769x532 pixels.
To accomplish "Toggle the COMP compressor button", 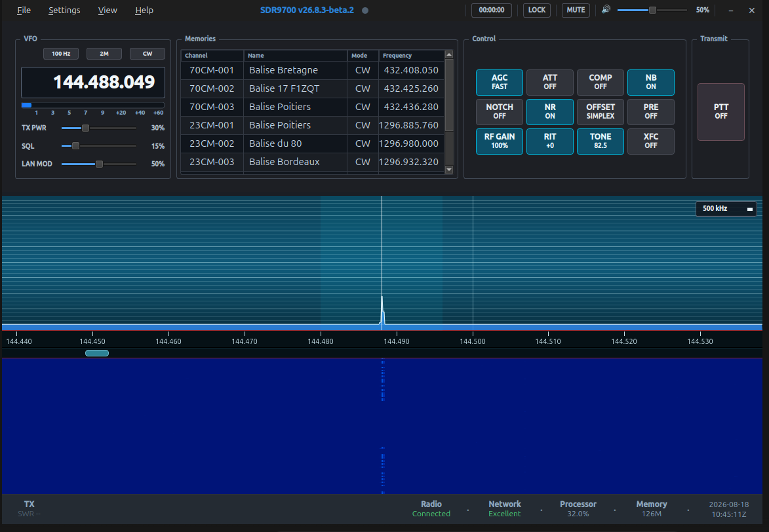I will pyautogui.click(x=601, y=82).
